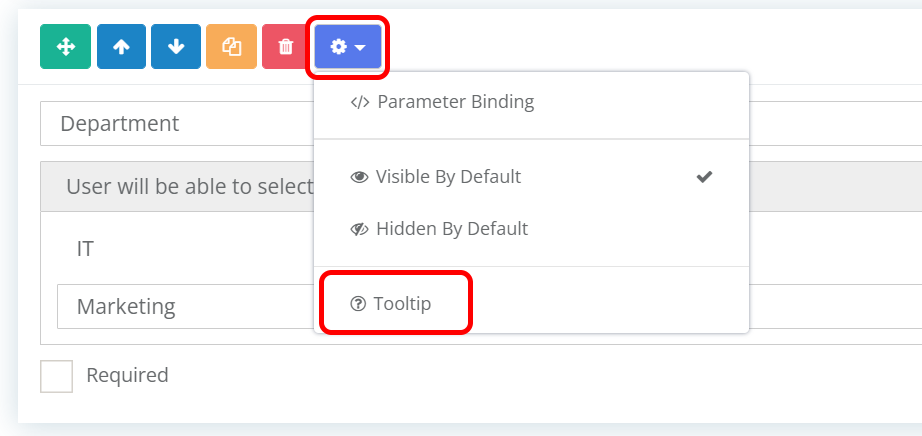Choose Visible By Default option
This screenshot has width=922, height=436.
tap(531, 177)
